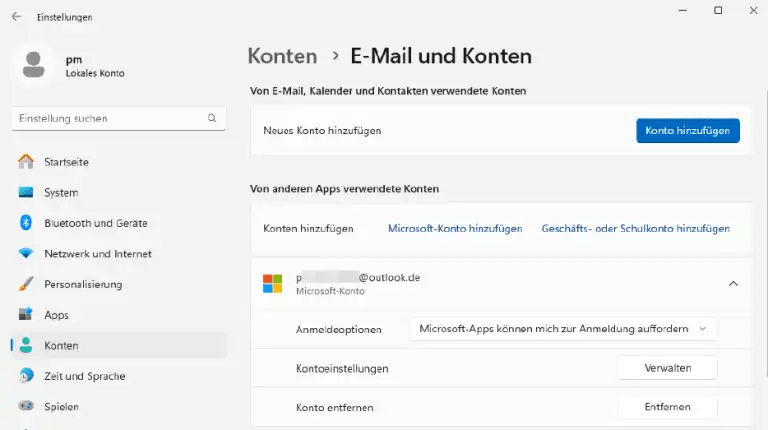Click the Netzwerk und Internet wifi icon
The width and height of the screenshot is (768, 430).
[x=26, y=254]
